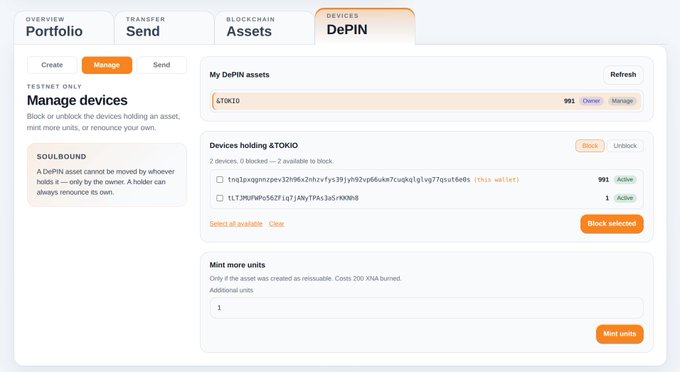Click the Manage badge on &TOKIO
This screenshot has height=372, width=680.
click(x=622, y=101)
